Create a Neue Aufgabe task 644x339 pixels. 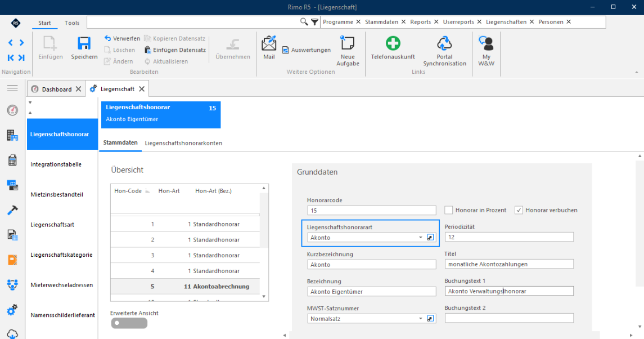[x=348, y=51]
